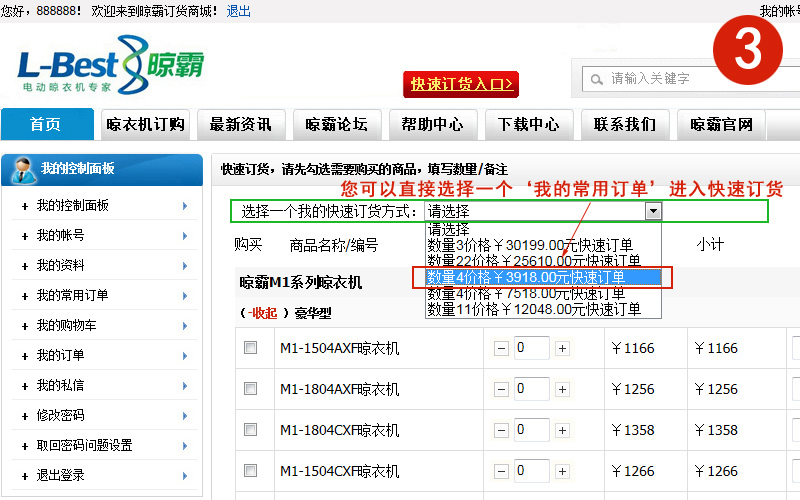Screen dimensions: 800x500
Task: Open the 快速订货方式 dropdown arrow
Action: tap(653, 211)
